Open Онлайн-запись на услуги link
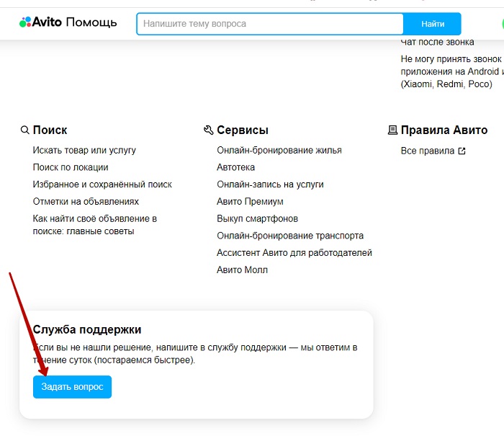Image resolution: width=504 pixels, height=436 pixels. point(270,184)
